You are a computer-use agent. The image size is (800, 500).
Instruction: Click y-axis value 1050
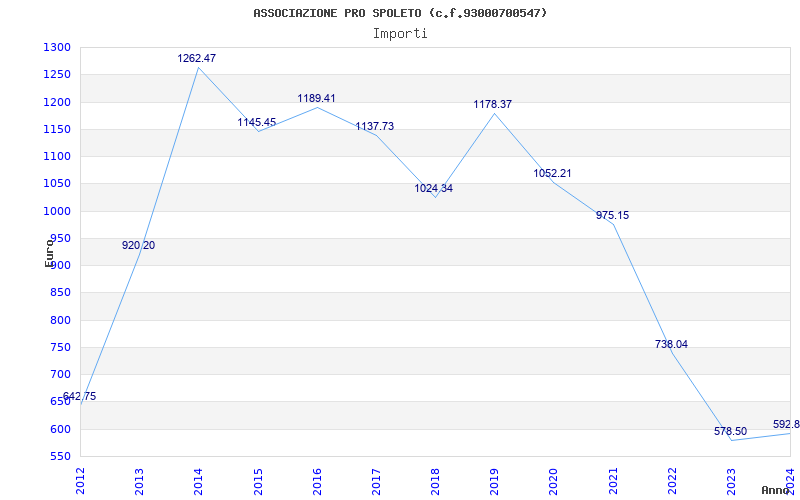[57, 184]
